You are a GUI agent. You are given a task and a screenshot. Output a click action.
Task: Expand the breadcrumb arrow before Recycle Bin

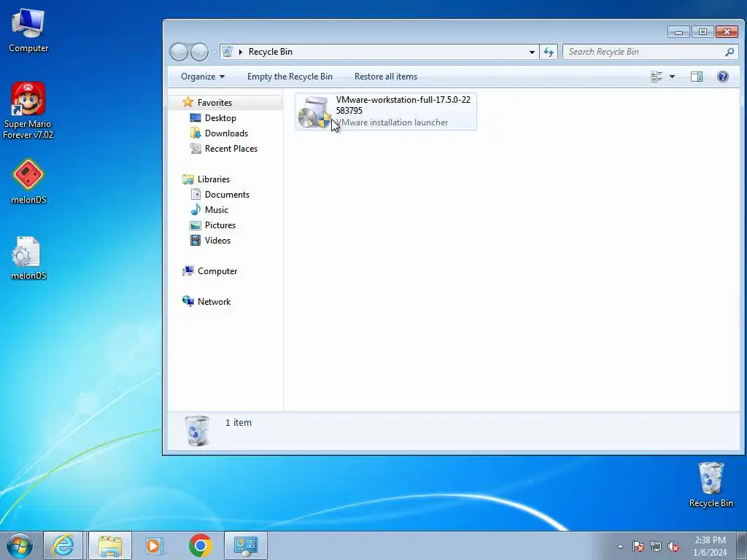coord(241,52)
